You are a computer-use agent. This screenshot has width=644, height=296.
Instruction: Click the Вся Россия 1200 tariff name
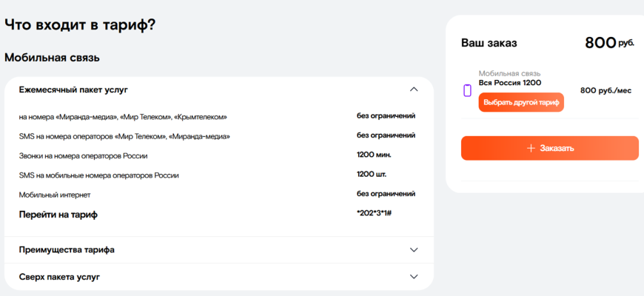coord(509,83)
